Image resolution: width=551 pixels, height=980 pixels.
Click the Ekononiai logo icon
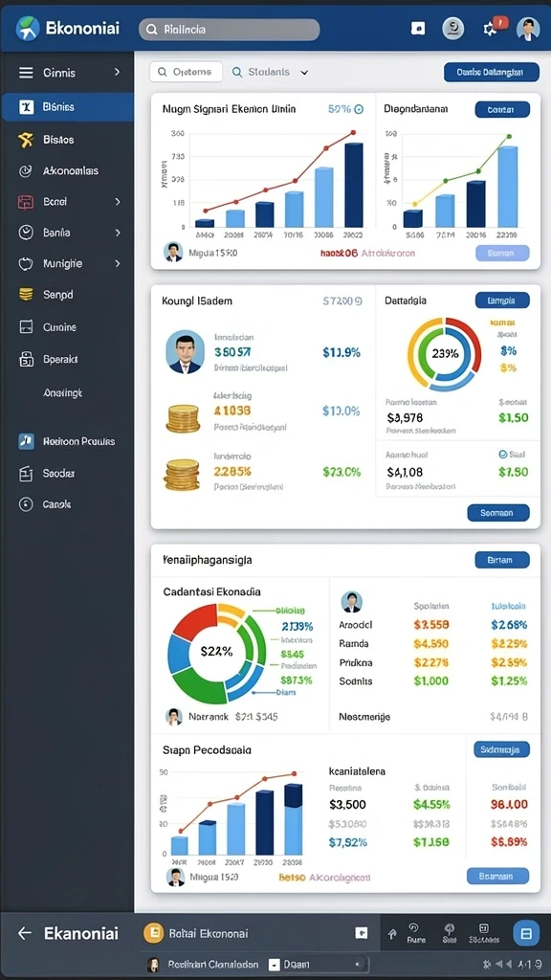coord(27,29)
